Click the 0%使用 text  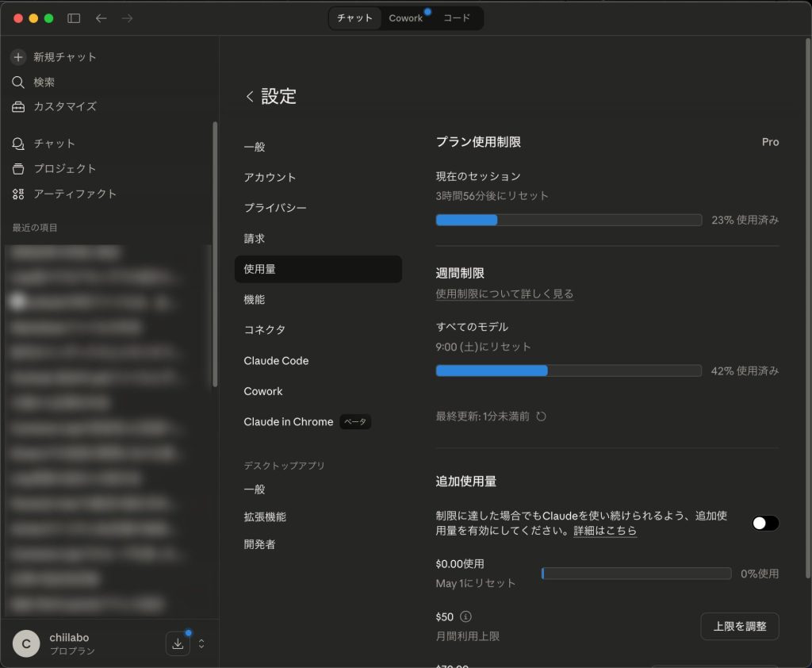tap(759, 573)
